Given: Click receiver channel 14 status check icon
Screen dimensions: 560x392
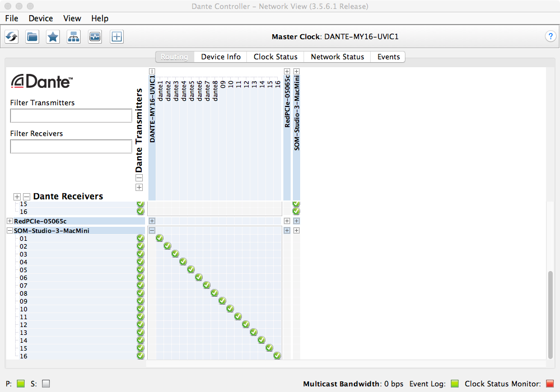Looking at the screenshot, I should tap(141, 340).
